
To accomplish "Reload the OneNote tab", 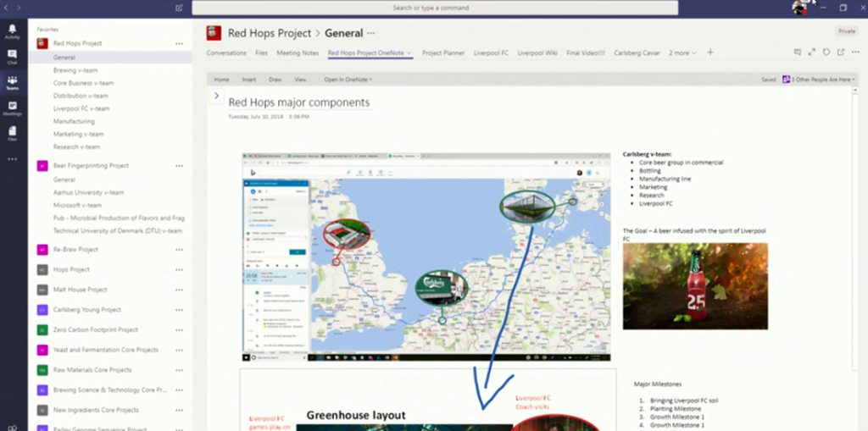I will (x=826, y=52).
